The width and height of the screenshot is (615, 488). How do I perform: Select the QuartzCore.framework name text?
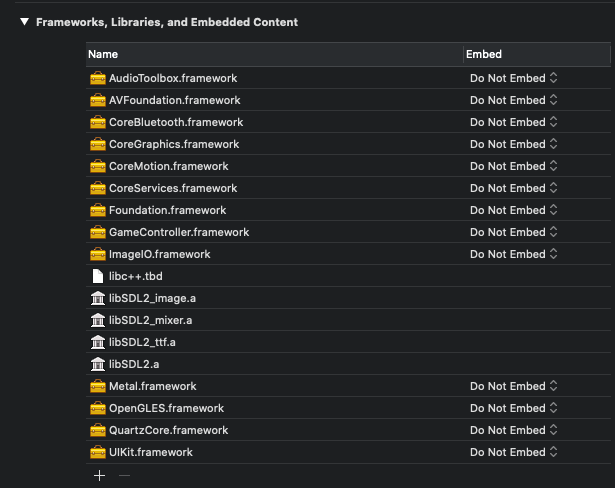click(169, 430)
